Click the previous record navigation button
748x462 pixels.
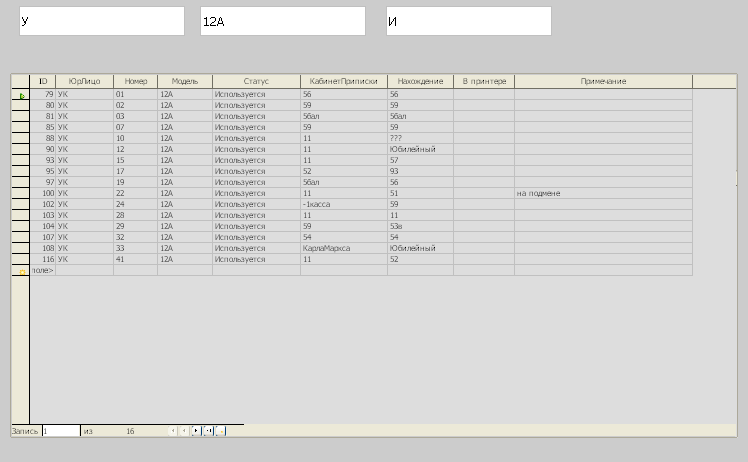click(184, 431)
